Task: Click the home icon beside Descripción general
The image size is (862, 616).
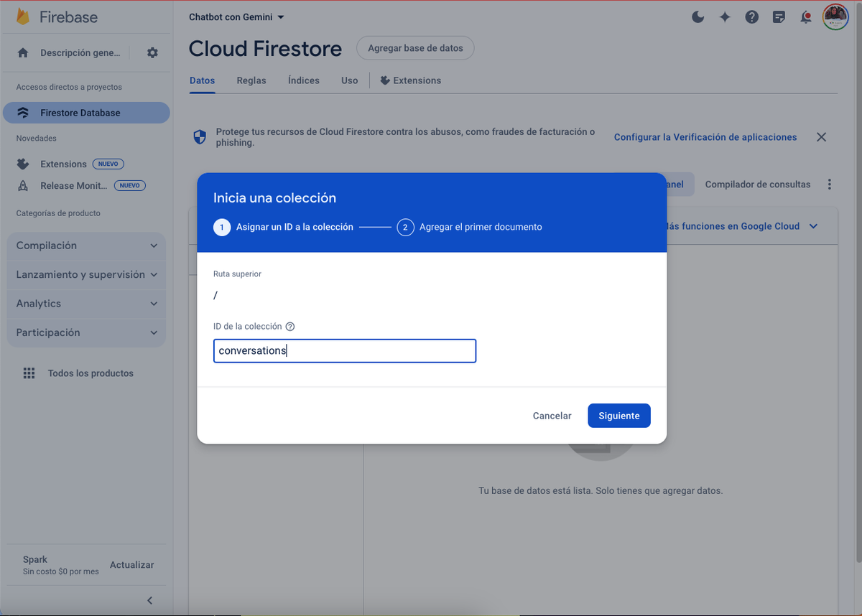Action: pos(23,52)
